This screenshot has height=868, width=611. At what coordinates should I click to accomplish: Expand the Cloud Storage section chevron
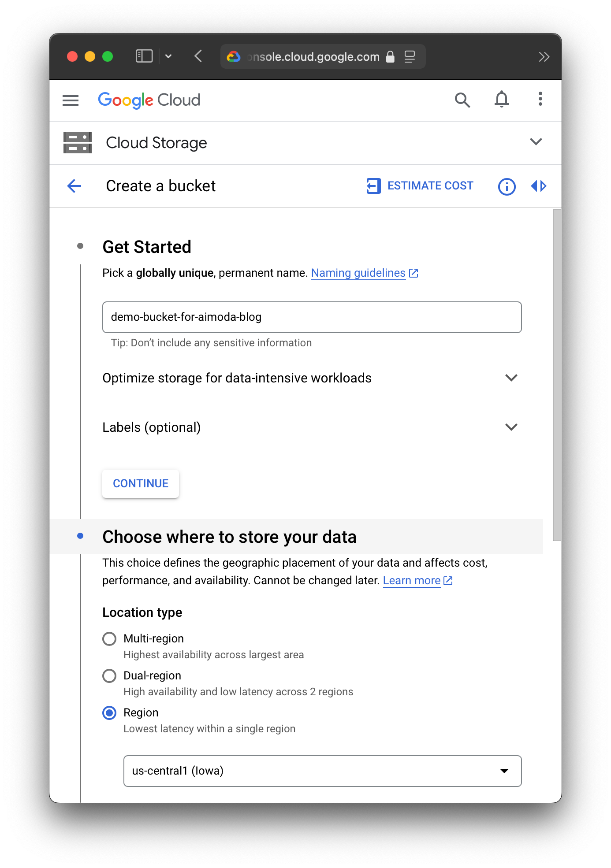(536, 142)
